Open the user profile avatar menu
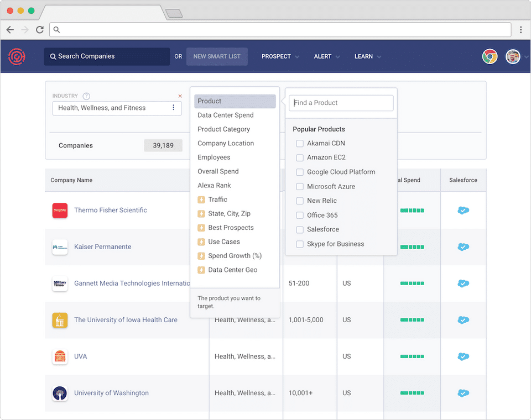The image size is (531, 420). [x=513, y=56]
